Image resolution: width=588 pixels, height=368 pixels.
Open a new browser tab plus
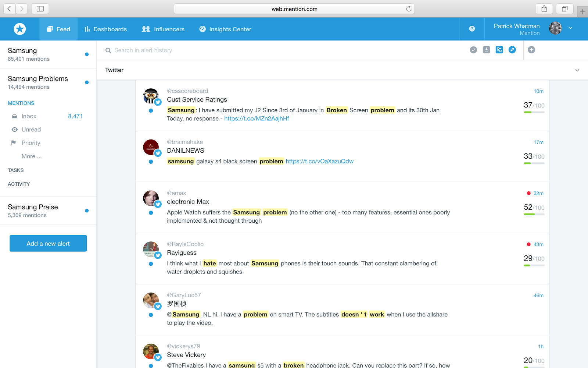(582, 12)
